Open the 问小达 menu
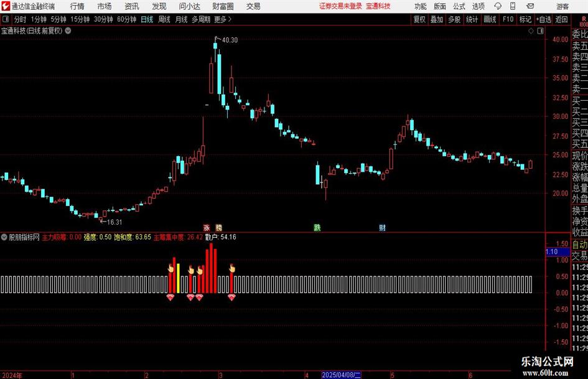 click(189, 6)
